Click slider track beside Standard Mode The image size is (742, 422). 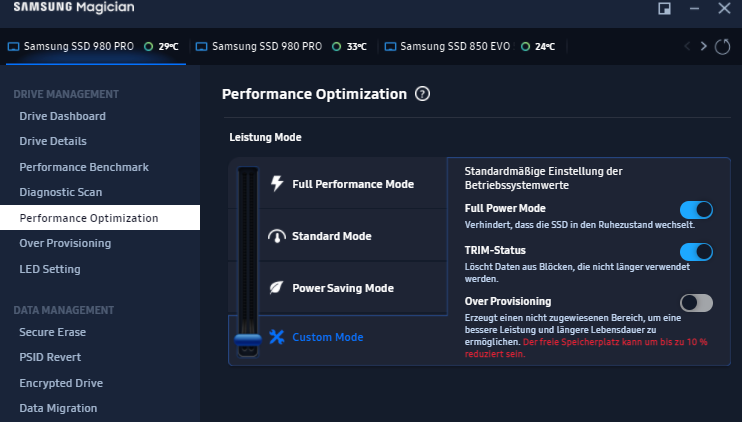248,236
